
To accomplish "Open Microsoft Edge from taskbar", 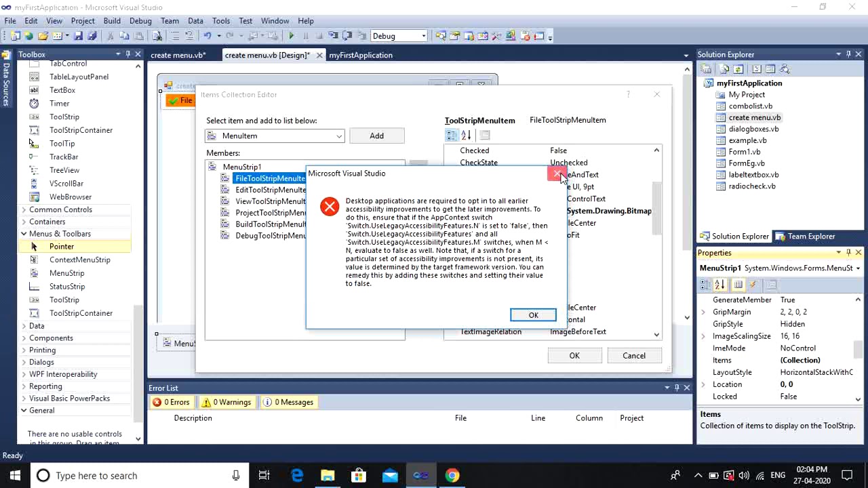I will point(297,475).
